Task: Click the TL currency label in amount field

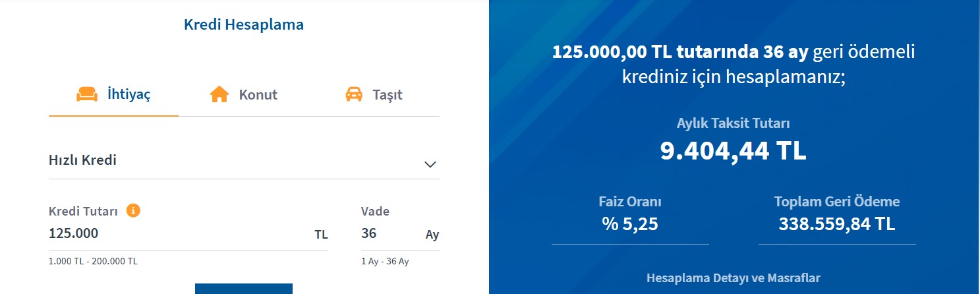Action: pyautogui.click(x=321, y=235)
